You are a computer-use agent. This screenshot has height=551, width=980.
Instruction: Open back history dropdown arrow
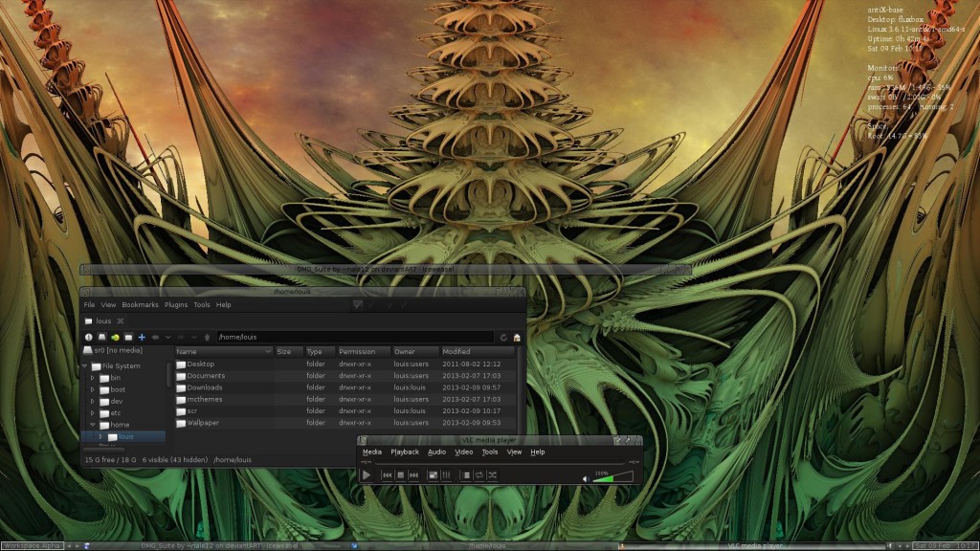(168, 337)
